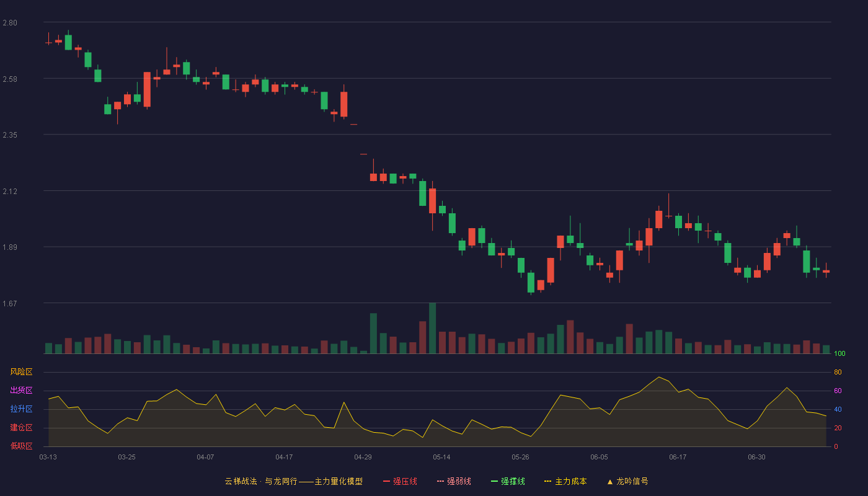Click the 云梯战法 · 与龙同行 主力量化模型 legend title
This screenshot has height=496, width=868.
(293, 481)
